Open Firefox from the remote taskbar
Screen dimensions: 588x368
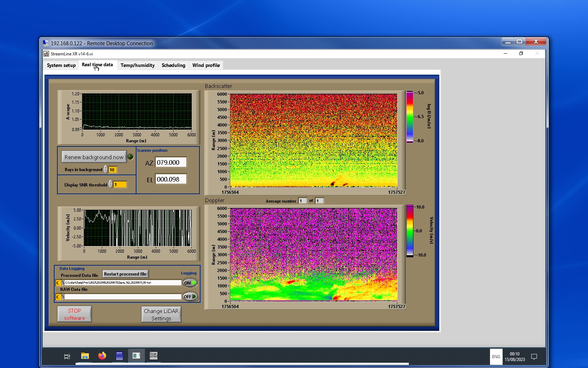click(x=102, y=356)
